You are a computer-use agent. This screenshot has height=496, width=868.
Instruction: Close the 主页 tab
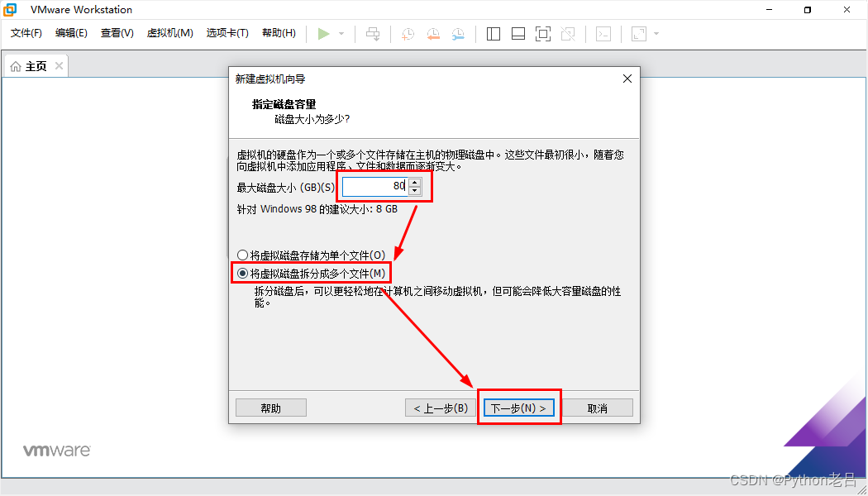tap(59, 66)
